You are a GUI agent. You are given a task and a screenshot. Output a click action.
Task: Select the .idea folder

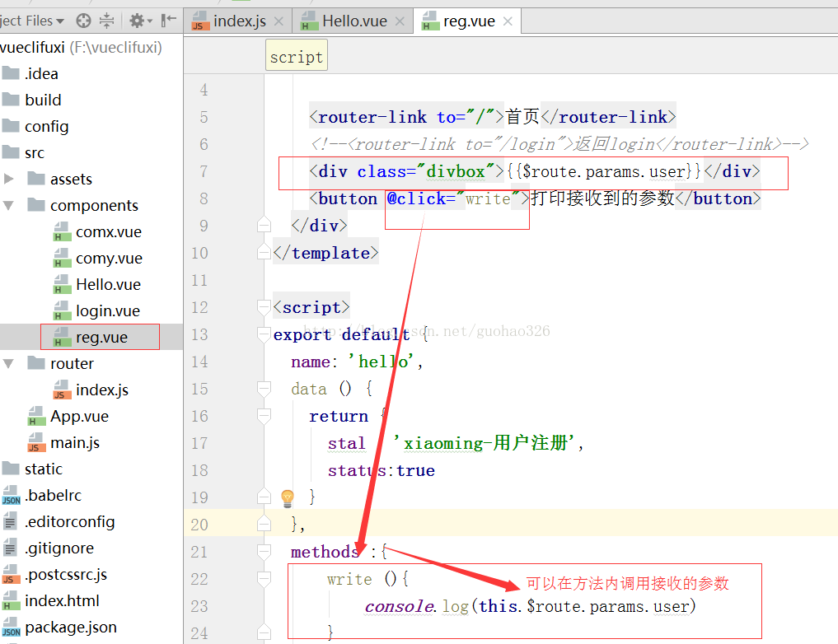[30, 73]
